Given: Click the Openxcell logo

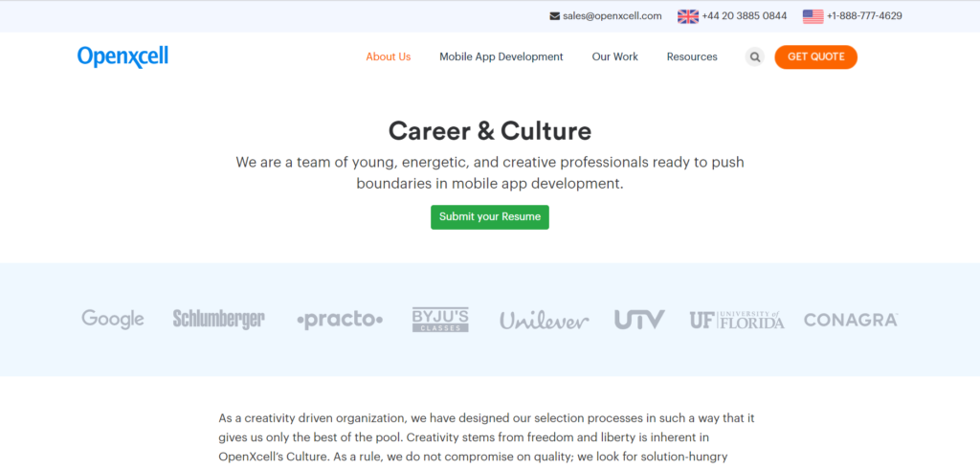Looking at the screenshot, I should 122,57.
